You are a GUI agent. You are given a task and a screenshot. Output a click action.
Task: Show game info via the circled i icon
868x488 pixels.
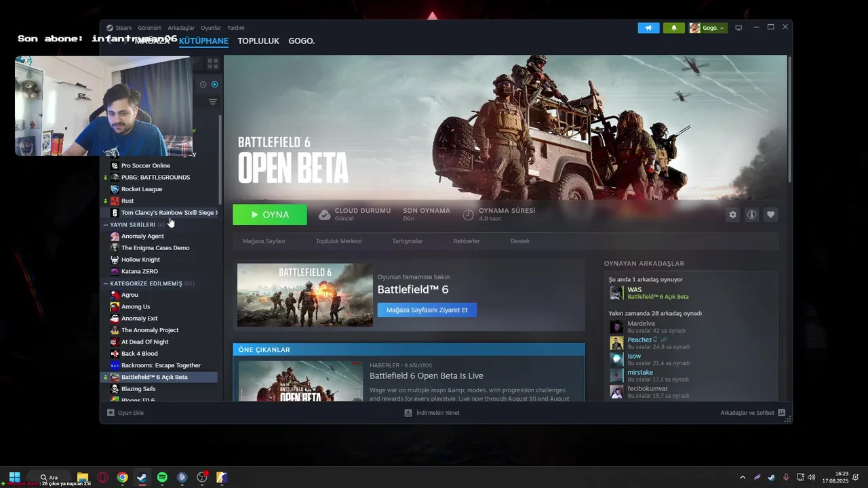(751, 215)
